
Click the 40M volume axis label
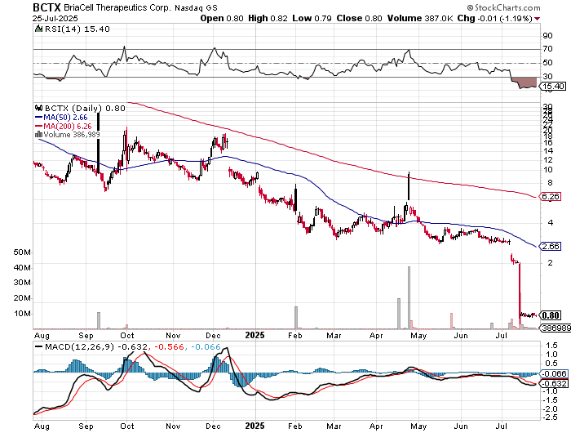22,268
